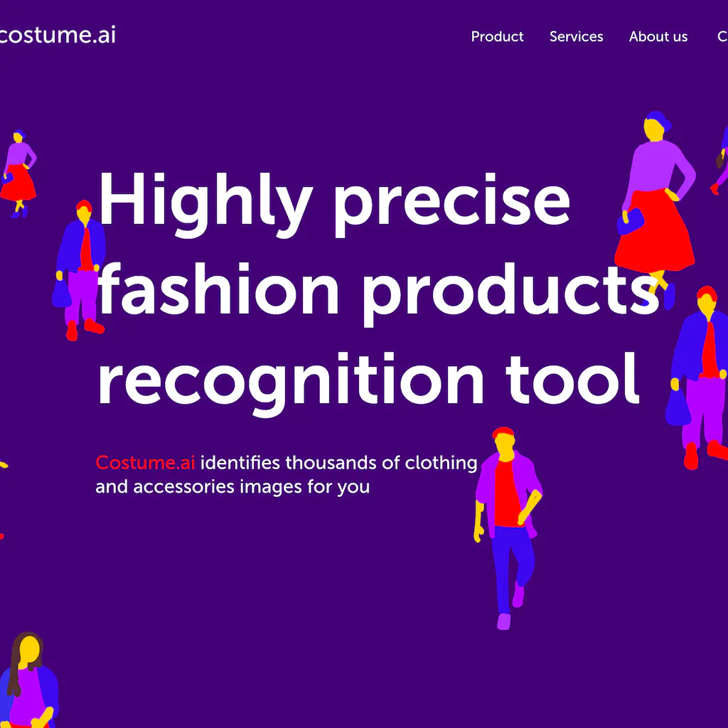728x728 pixels.
Task: Go to the About us page
Action: [x=658, y=37]
